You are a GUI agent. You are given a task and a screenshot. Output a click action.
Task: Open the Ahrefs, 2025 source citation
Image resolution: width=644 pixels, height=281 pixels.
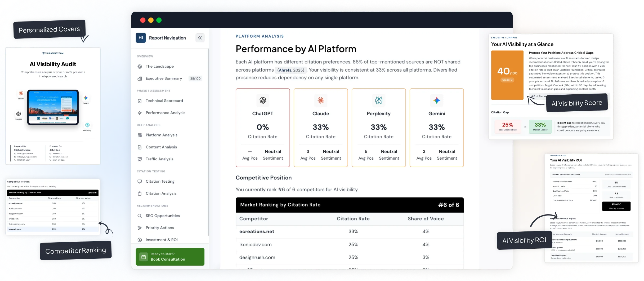(x=291, y=70)
